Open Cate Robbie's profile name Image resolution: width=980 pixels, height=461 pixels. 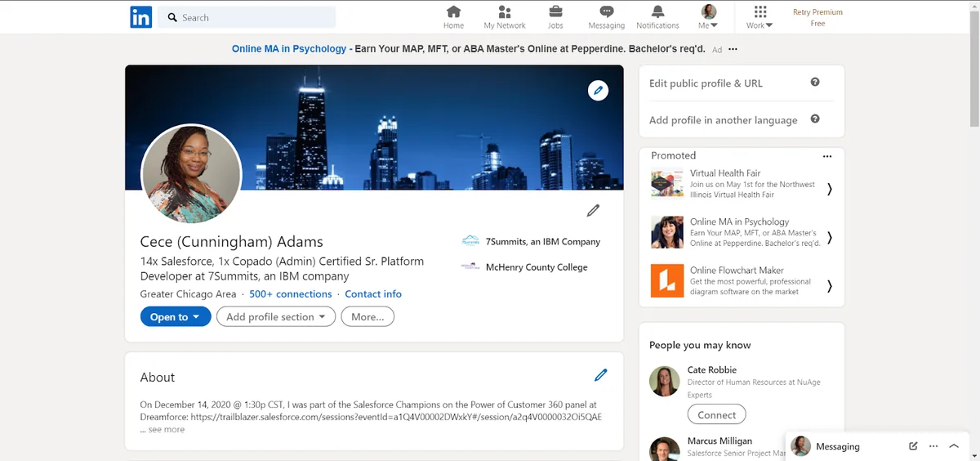point(712,369)
